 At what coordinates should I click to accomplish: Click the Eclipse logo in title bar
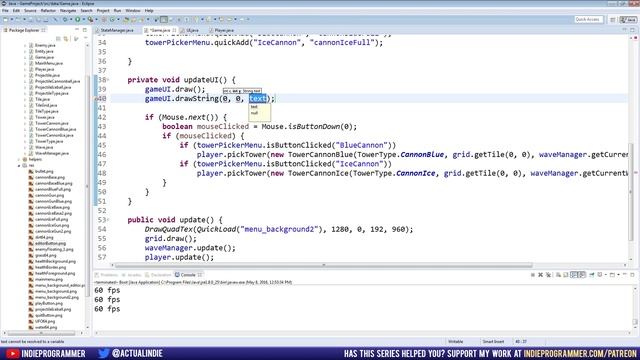pyautogui.click(x=4, y=3)
